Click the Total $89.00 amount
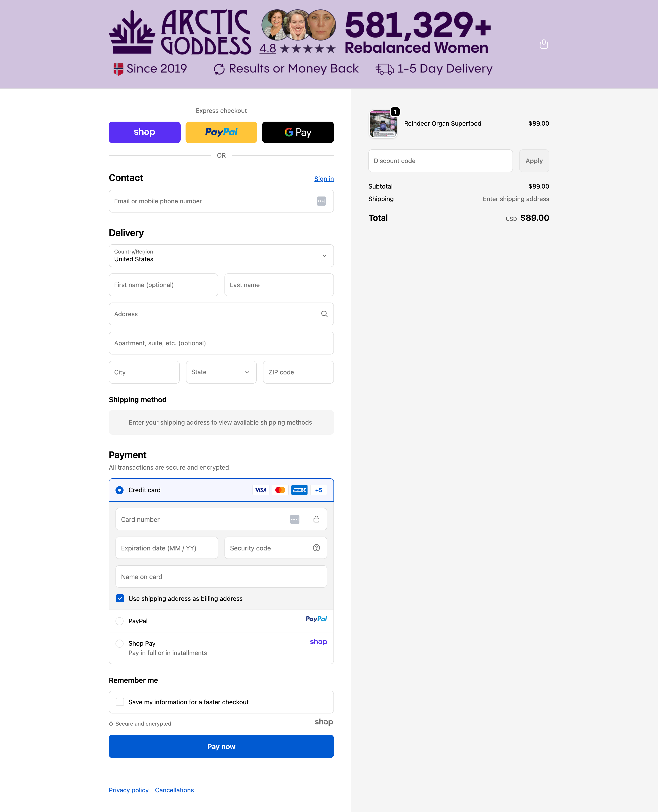Image resolution: width=658 pixels, height=812 pixels. [x=534, y=218]
